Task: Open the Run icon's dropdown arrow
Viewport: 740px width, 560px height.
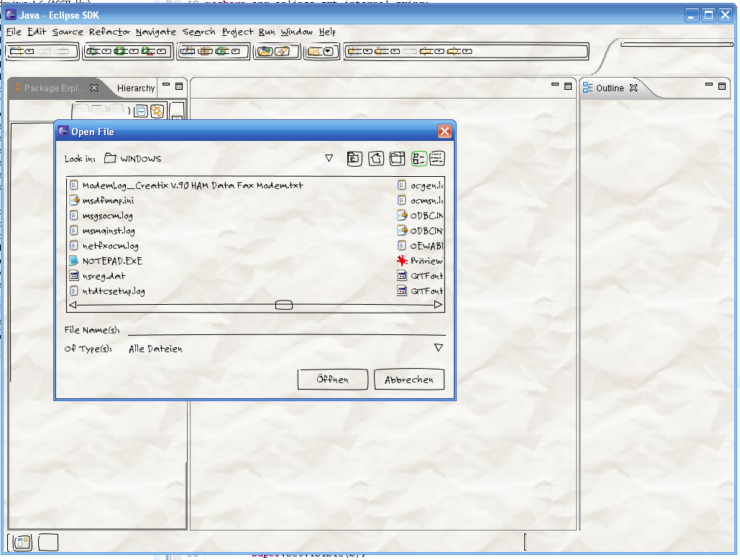Action: (x=134, y=51)
